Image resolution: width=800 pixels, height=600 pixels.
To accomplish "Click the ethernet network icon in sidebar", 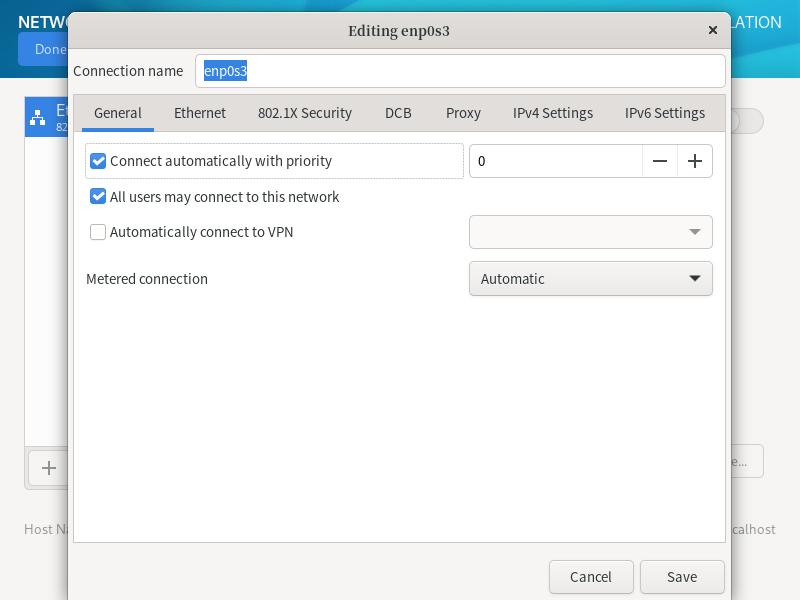I will (38, 118).
